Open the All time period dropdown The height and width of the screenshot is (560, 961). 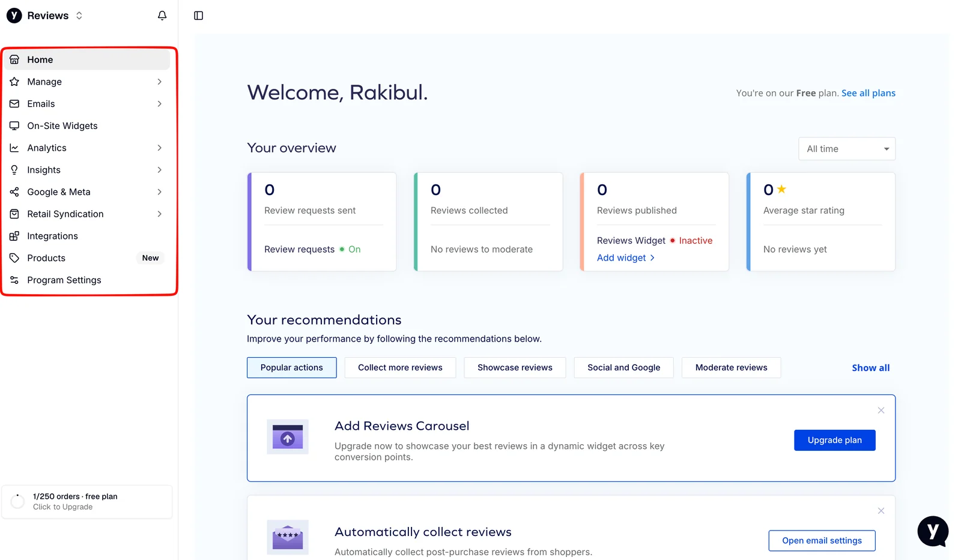tap(847, 149)
